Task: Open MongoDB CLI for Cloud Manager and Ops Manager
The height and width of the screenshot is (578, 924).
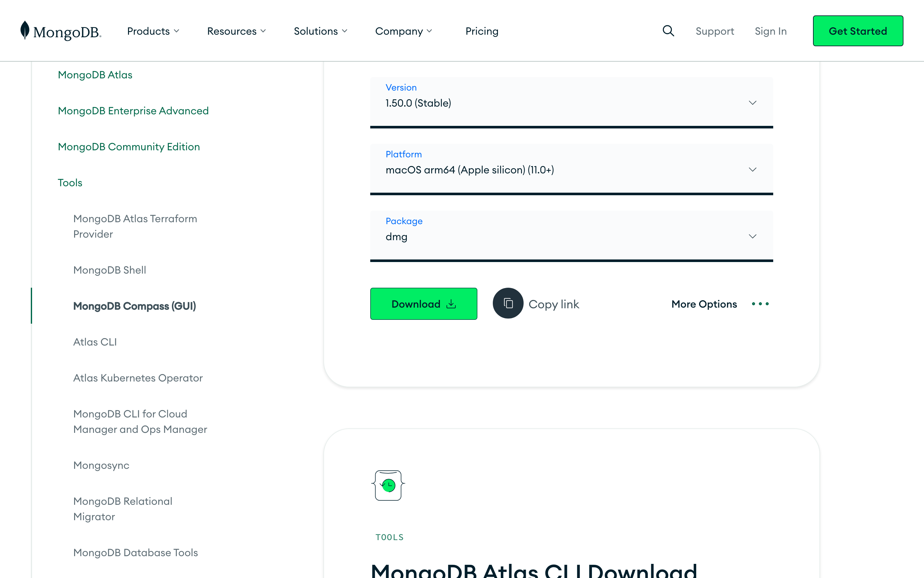Action: [140, 422]
